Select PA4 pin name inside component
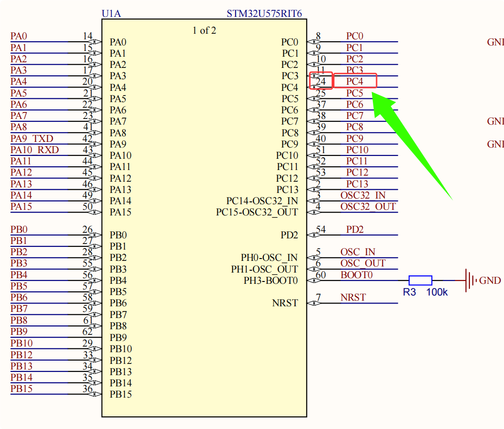504x429 pixels. click(x=118, y=88)
